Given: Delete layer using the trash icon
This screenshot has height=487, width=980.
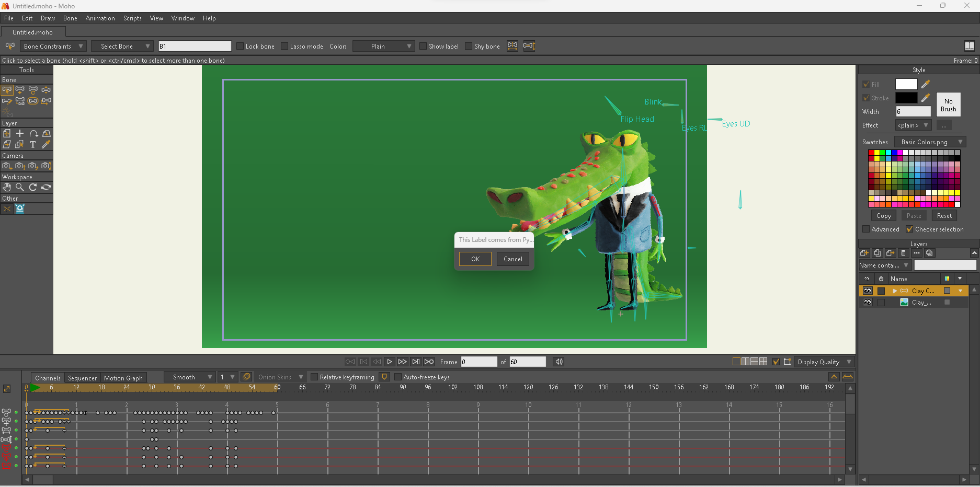Looking at the screenshot, I should coord(903,253).
